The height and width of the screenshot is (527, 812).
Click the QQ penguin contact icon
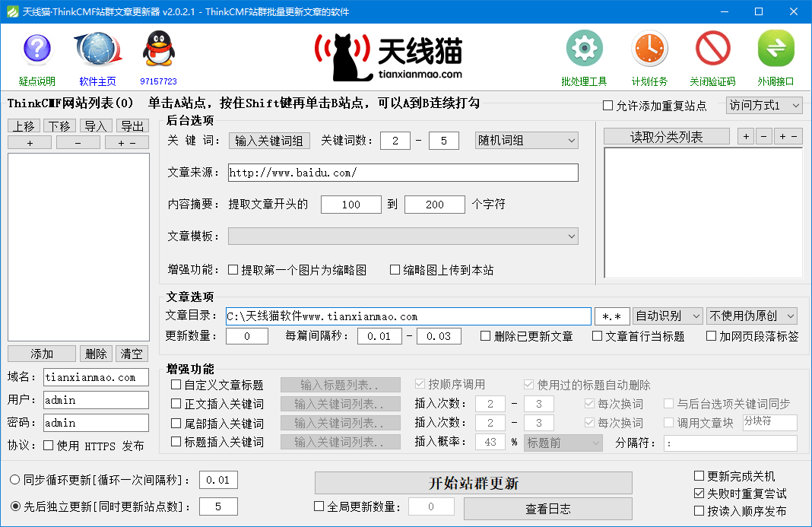coord(158,49)
